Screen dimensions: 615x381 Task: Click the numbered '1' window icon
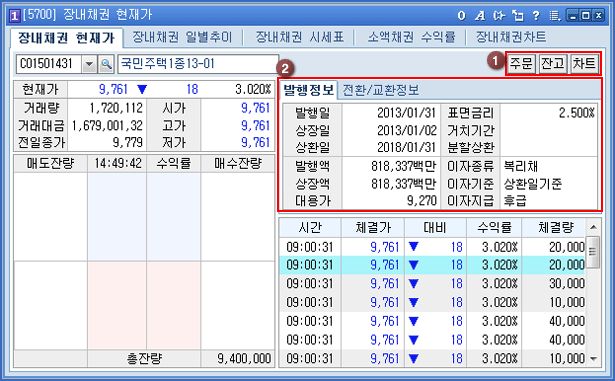click(x=15, y=16)
